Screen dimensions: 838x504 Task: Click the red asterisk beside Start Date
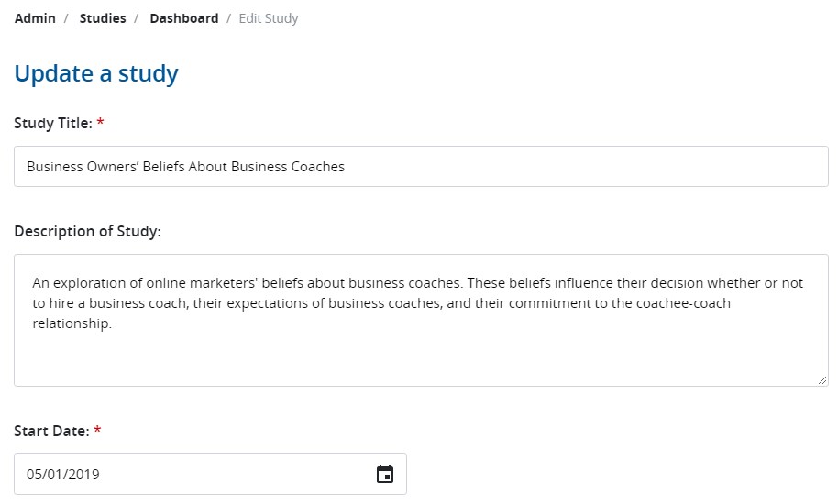(x=97, y=431)
